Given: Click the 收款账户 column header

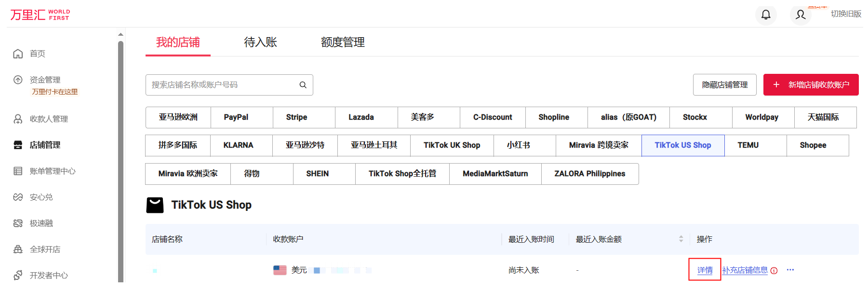Looking at the screenshot, I should tap(288, 239).
